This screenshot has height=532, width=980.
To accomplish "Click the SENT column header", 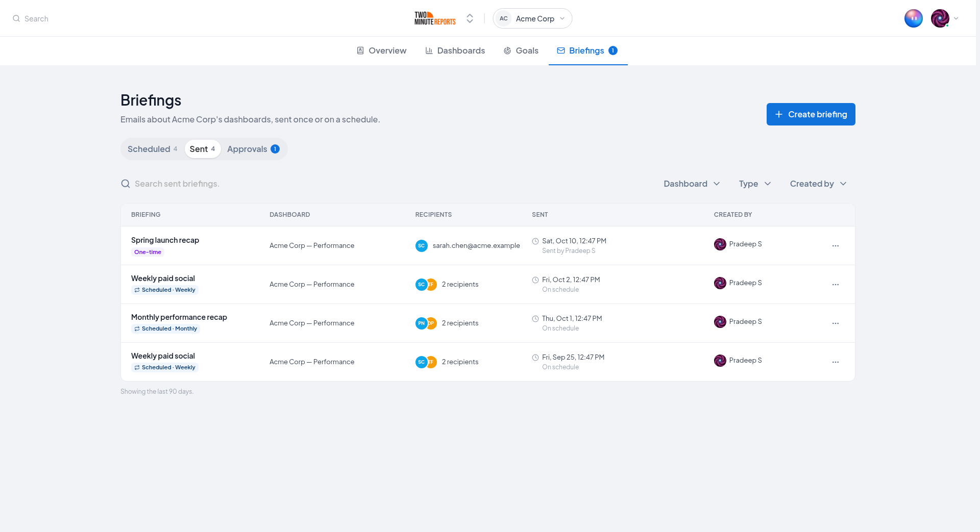I will point(540,215).
